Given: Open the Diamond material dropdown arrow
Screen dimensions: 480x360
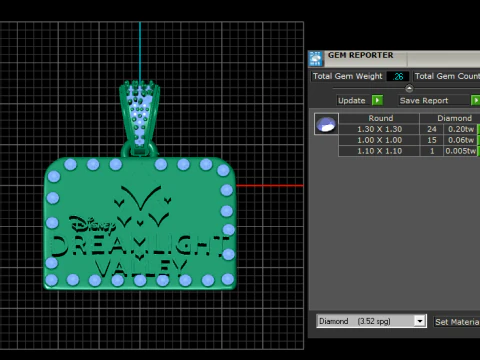Looking at the screenshot, I should tap(420, 321).
